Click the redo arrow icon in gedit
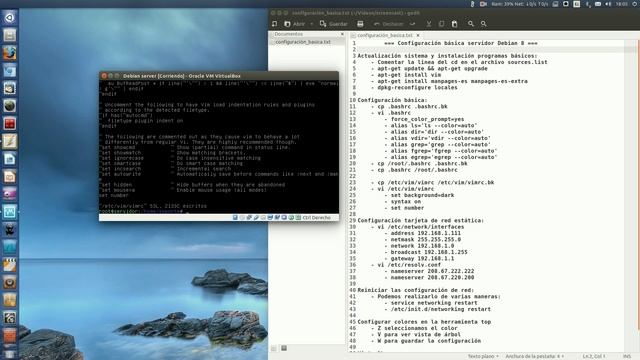 pyautogui.click(x=412, y=24)
